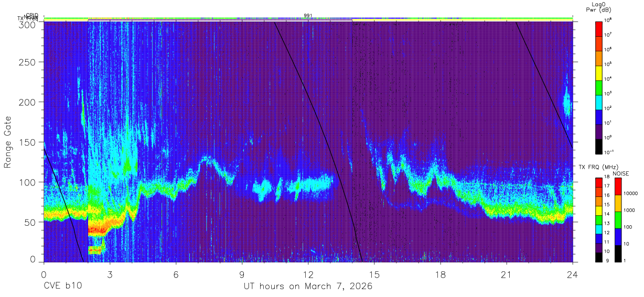The image size is (644, 297).
Task: Click the '991' CPID value at top
Action: pyautogui.click(x=308, y=16)
